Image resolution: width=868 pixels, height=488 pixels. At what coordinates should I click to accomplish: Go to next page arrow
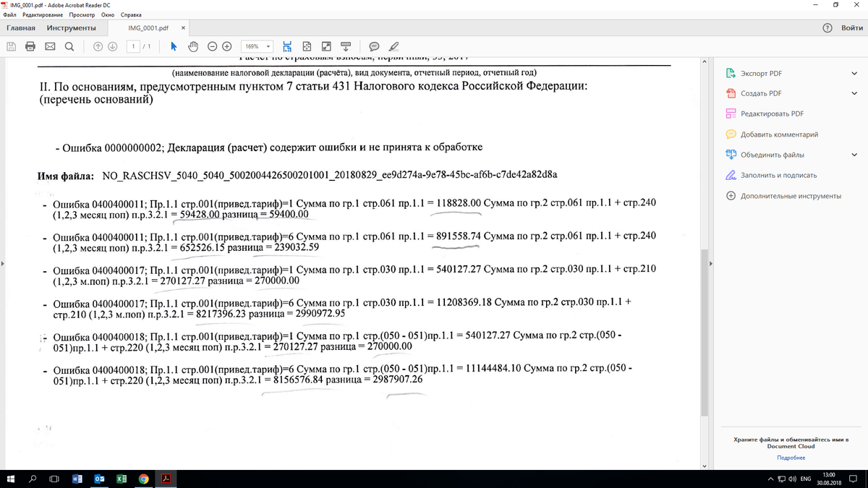click(112, 46)
